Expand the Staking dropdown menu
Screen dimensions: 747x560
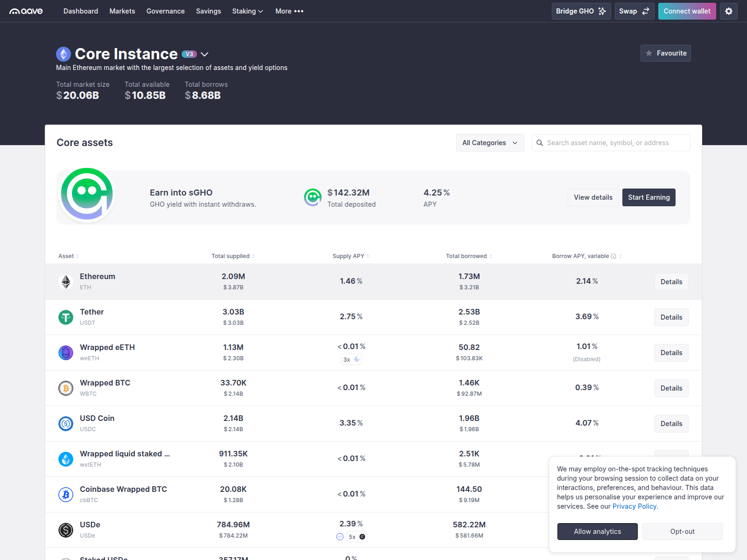point(248,11)
